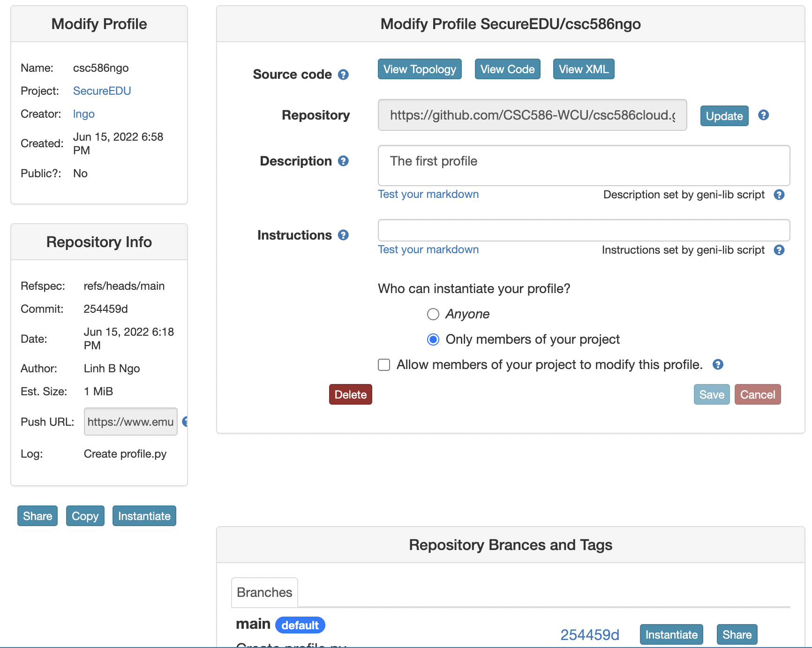Image resolution: width=812 pixels, height=648 pixels.
Task: Click the help icon next to Push URL
Action: coord(186,422)
